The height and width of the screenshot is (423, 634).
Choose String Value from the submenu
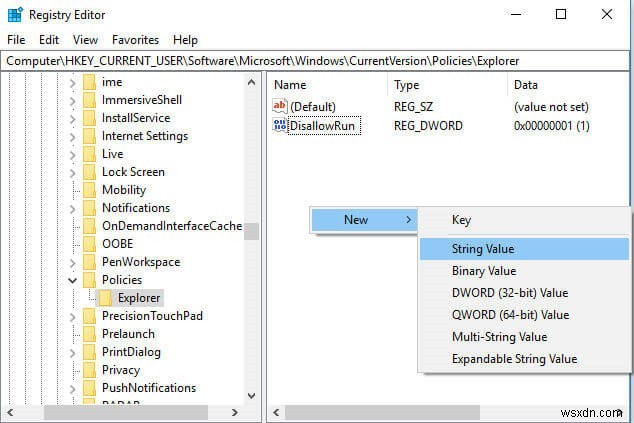pos(524,249)
